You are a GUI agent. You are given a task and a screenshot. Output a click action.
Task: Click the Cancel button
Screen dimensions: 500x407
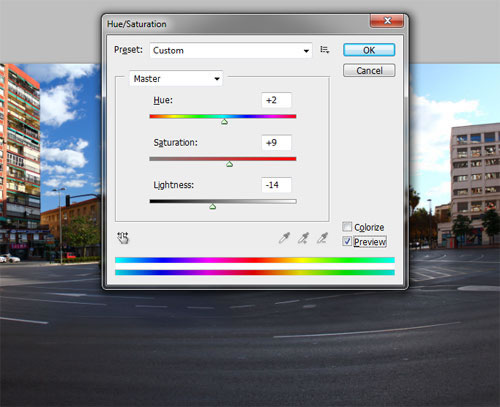tap(369, 71)
